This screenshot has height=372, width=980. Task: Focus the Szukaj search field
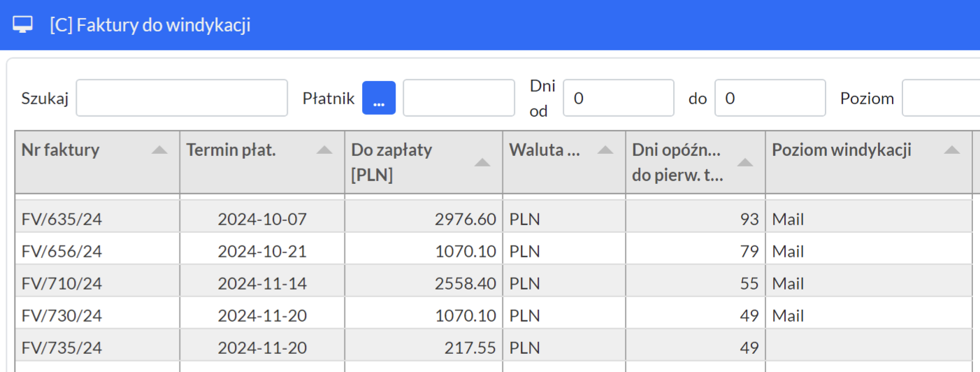click(x=182, y=98)
